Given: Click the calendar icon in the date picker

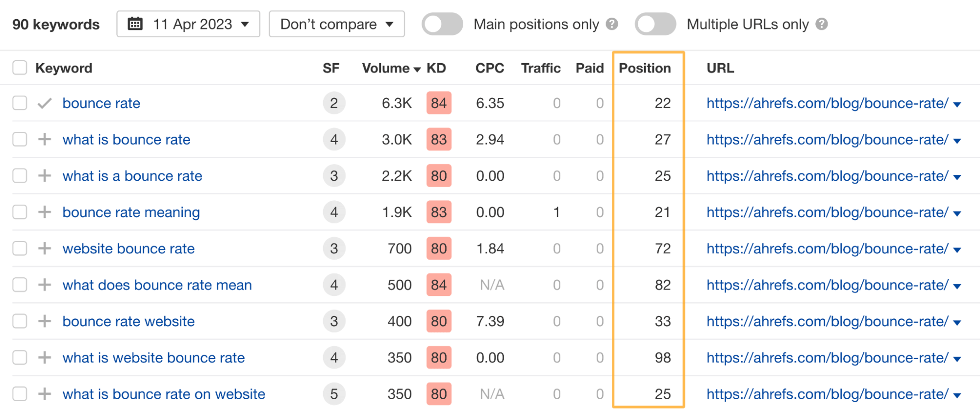Looking at the screenshot, I should click(x=135, y=24).
